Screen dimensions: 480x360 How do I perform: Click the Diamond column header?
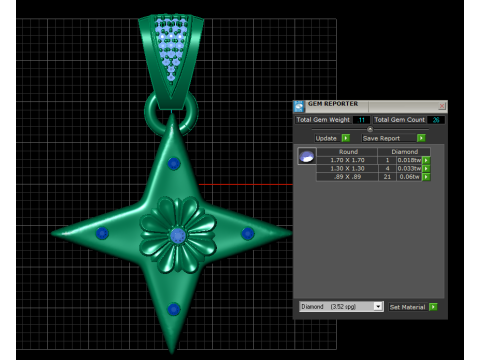(404, 152)
